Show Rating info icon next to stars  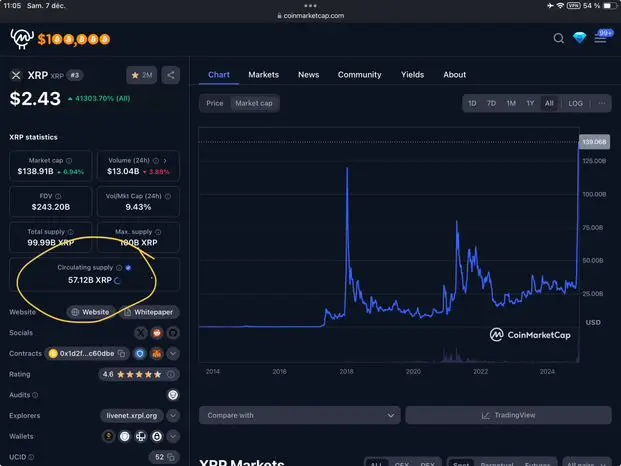[171, 374]
